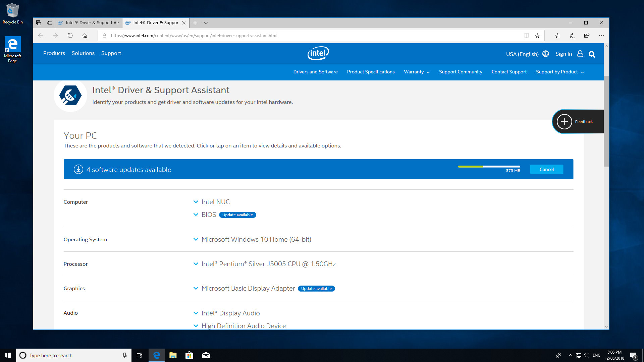Open the Support menu
The image size is (644, 362).
click(111, 53)
